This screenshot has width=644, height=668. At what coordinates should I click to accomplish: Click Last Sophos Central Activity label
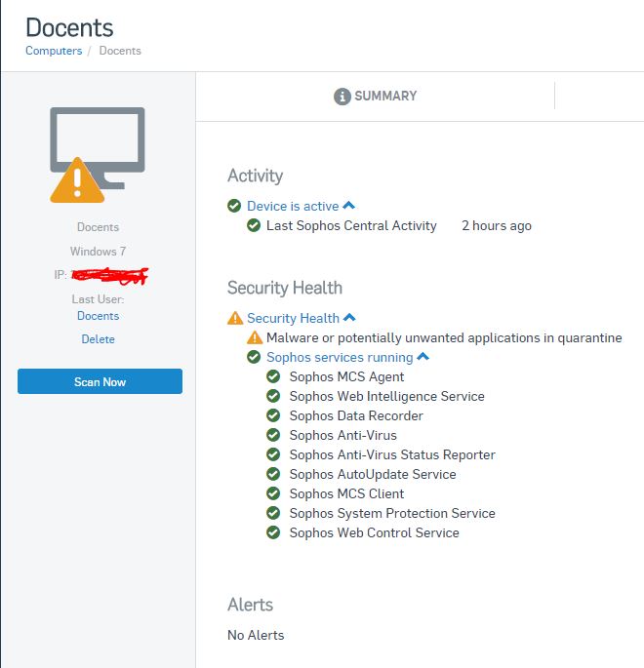point(351,226)
